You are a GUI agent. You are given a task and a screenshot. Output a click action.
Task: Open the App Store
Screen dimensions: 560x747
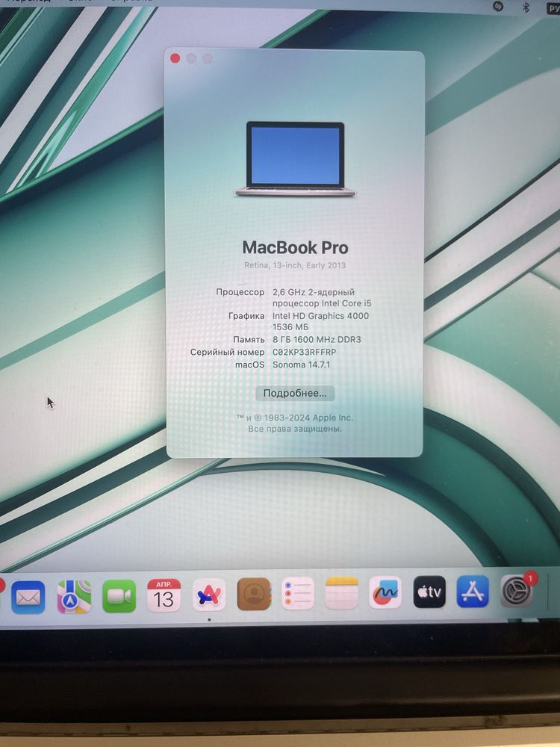click(473, 591)
